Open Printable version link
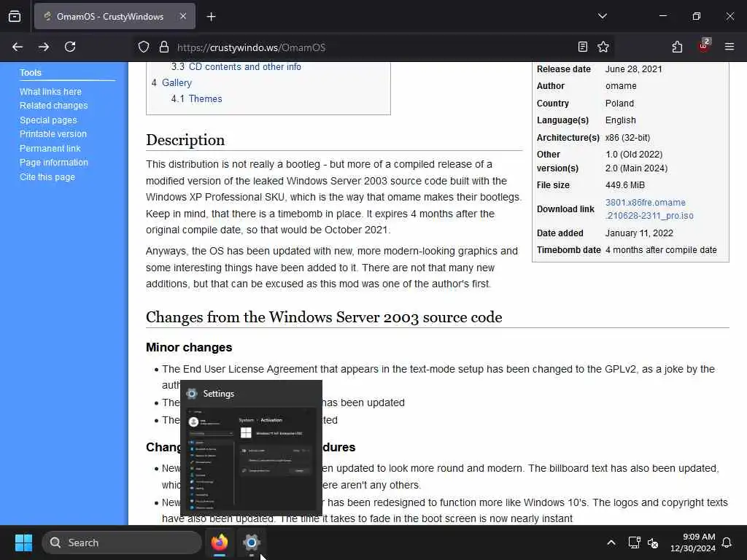This screenshot has height=560, width=747. point(53,134)
